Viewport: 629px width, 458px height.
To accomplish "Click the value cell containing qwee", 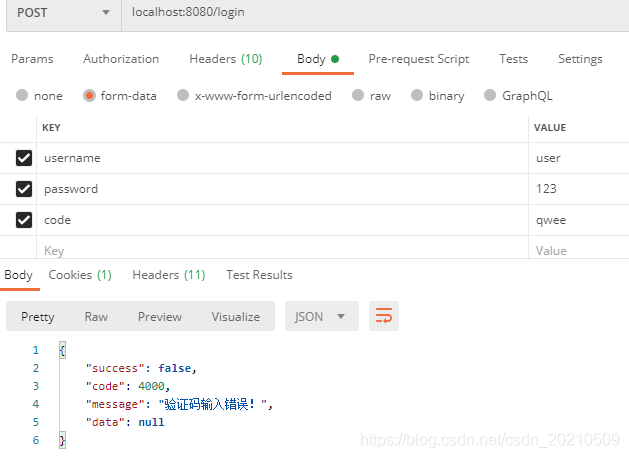I will point(579,220).
